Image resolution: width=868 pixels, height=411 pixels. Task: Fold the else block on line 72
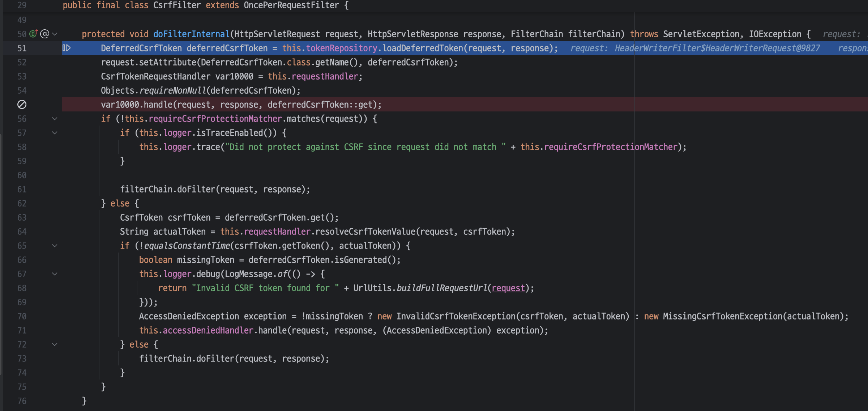(x=55, y=344)
